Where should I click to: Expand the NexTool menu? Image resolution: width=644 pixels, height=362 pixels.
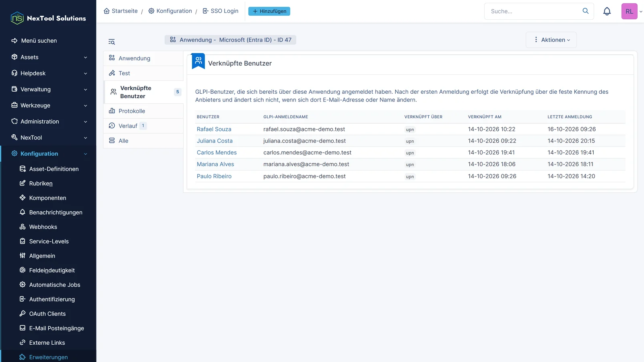48,138
